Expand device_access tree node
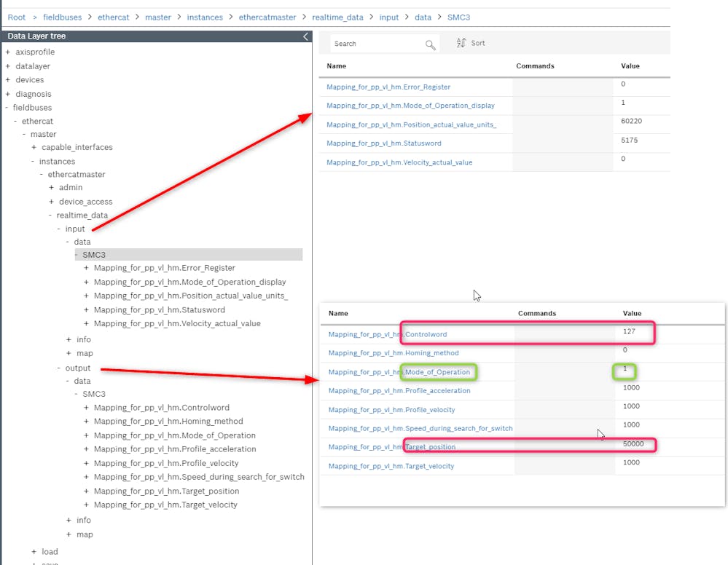 point(52,202)
